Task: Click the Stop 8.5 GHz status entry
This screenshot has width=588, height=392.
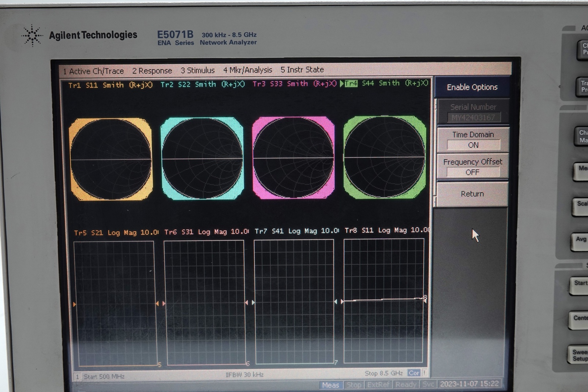Action: 384,373
